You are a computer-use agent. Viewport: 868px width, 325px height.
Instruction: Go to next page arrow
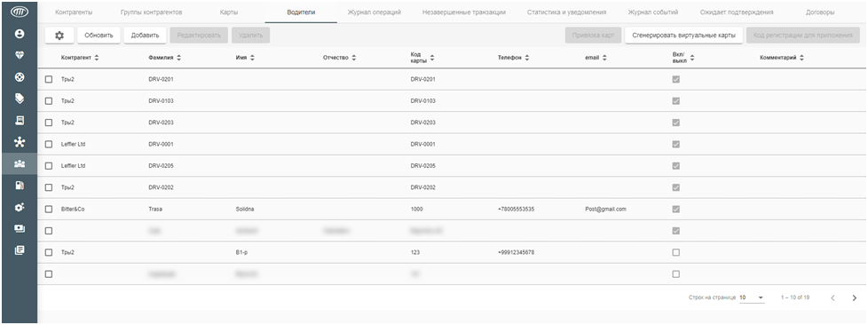854,297
